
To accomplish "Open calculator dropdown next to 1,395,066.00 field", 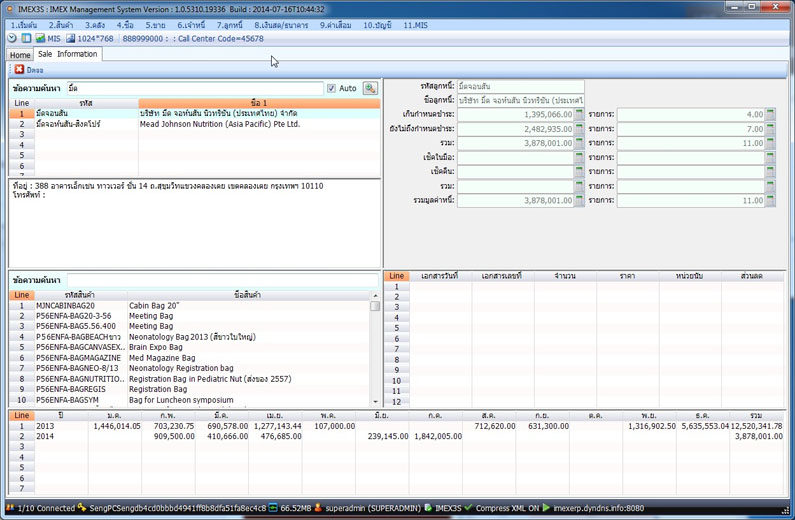I will coord(579,115).
